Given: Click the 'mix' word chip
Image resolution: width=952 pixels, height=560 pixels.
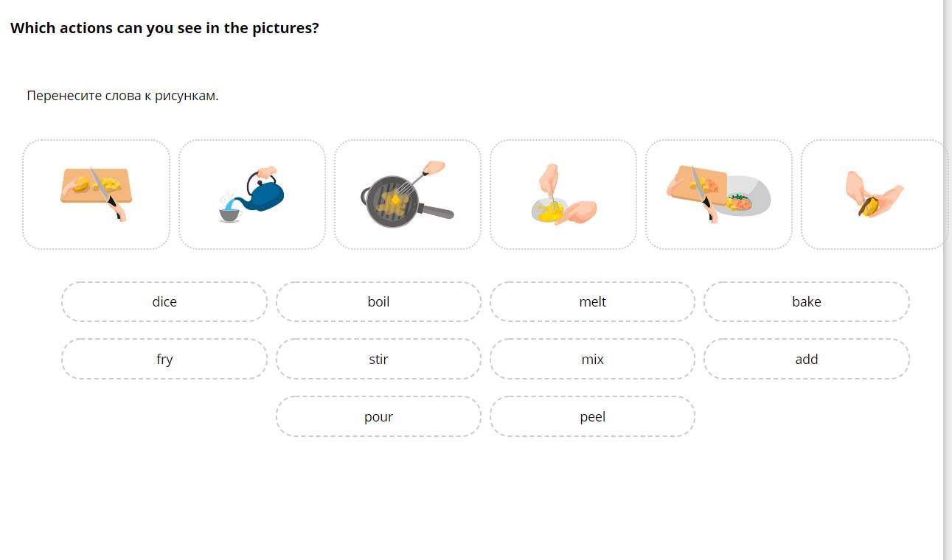Looking at the screenshot, I should [592, 360].
